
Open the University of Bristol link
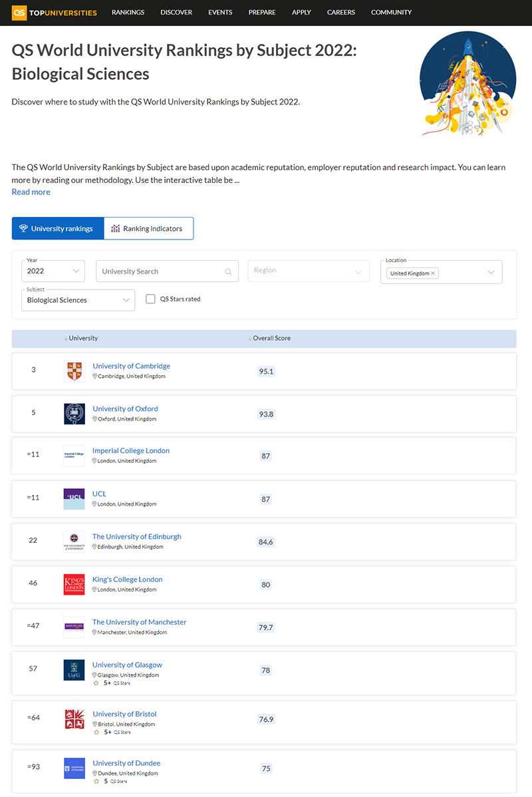(x=124, y=714)
